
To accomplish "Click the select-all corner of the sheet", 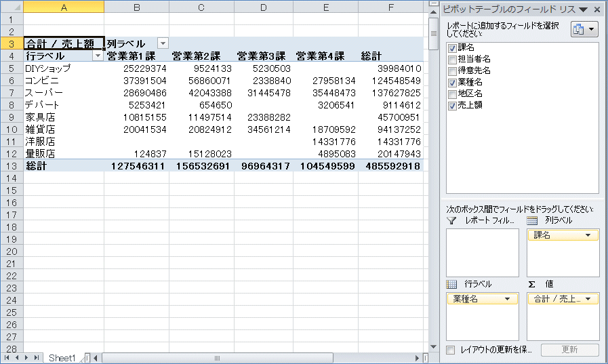I will coord(12,7).
